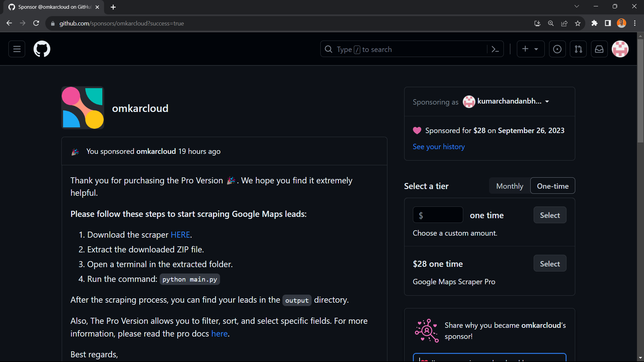
Task: Open the command palette icon in search bar
Action: (x=495, y=49)
